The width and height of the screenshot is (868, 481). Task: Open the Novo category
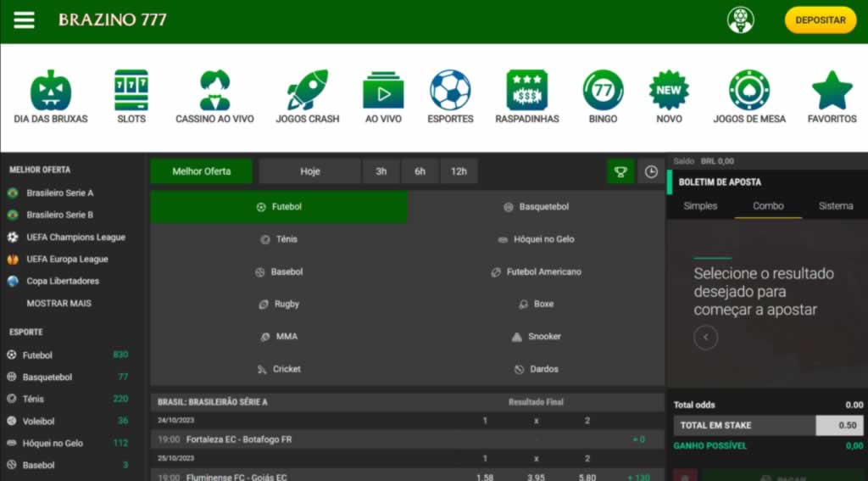[669, 97]
